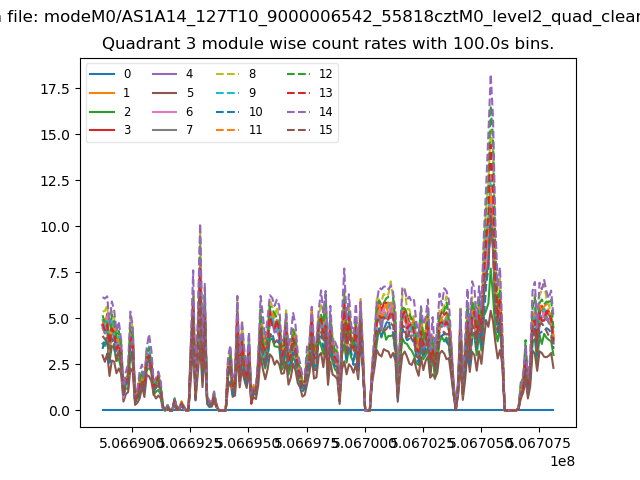Click legend label 15
This screenshot has width=640, height=480.
pos(325,130)
